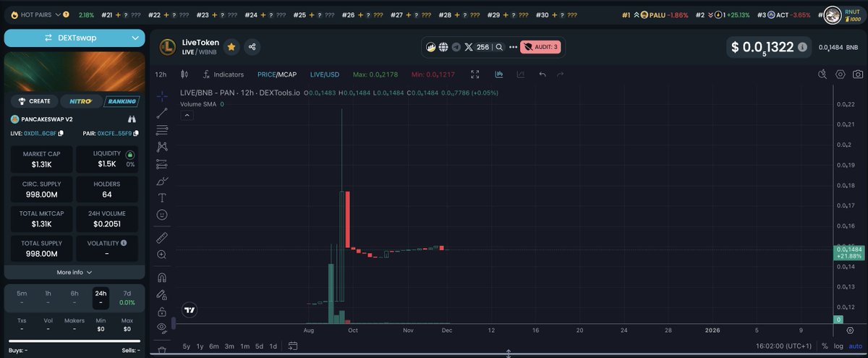The image size is (868, 358).
Task: Open the go to date icon
Action: (x=293, y=346)
